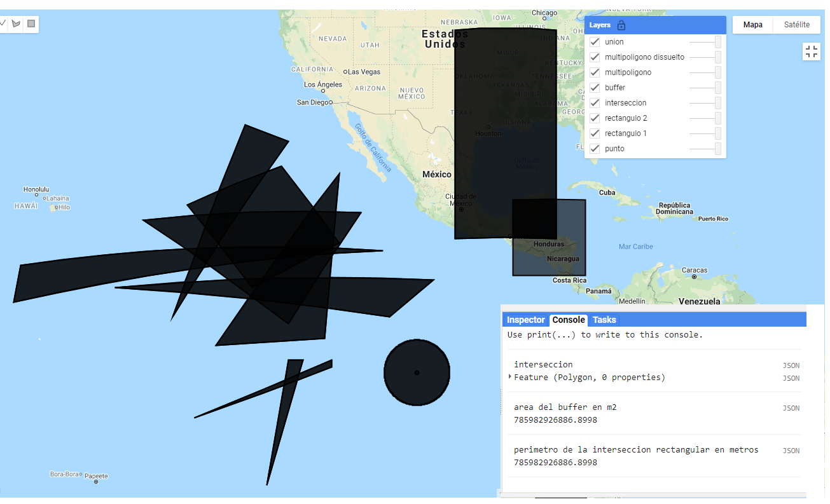Screen dimensions: 830x504
Task: Click the Papeete label on map
Action: [96, 476]
